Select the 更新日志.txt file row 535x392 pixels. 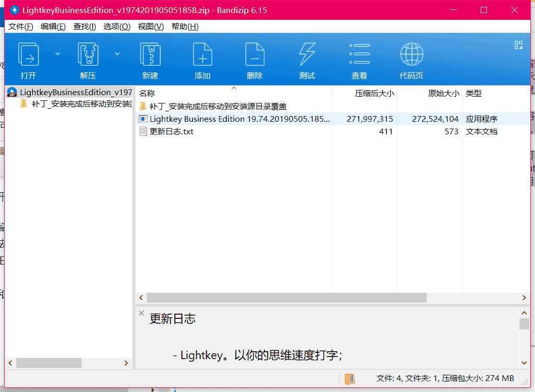pyautogui.click(x=333, y=131)
